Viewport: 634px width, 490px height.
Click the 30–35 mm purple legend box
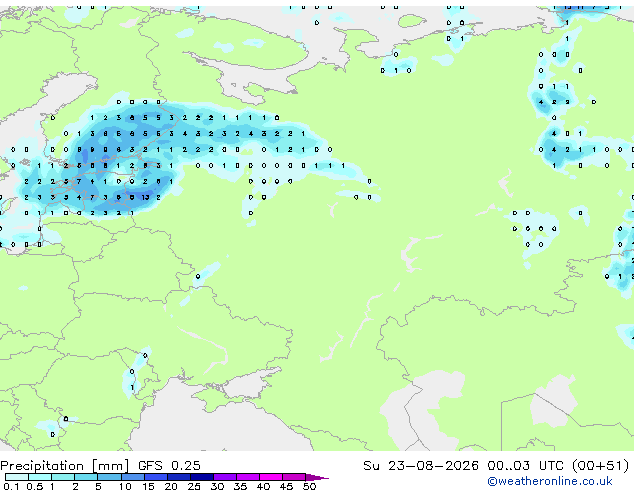225,477
